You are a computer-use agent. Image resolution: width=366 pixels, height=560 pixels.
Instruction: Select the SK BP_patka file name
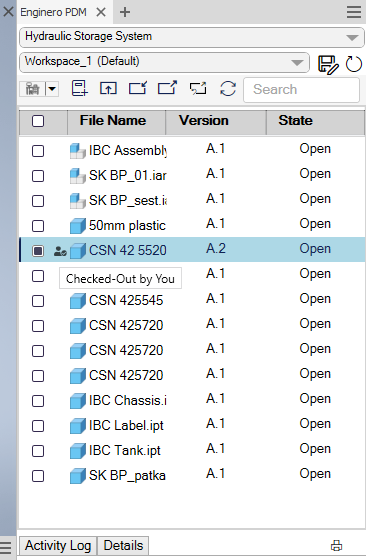(127, 476)
